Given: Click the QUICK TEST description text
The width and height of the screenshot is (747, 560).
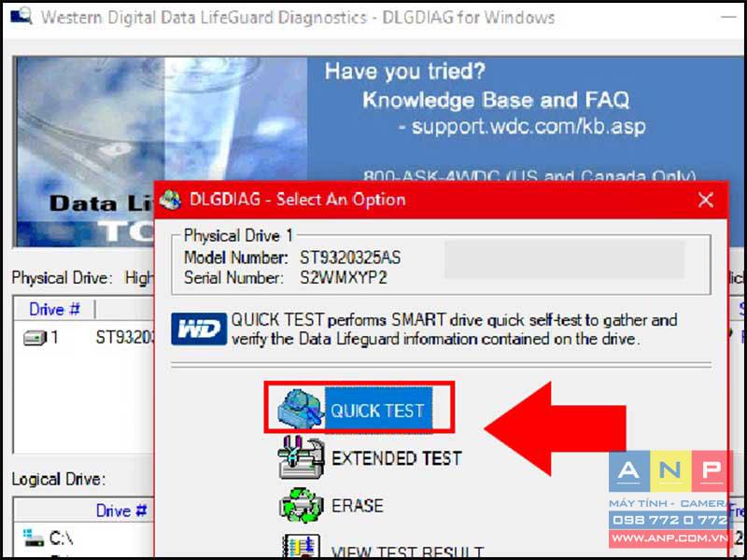Looking at the screenshot, I should [x=454, y=329].
